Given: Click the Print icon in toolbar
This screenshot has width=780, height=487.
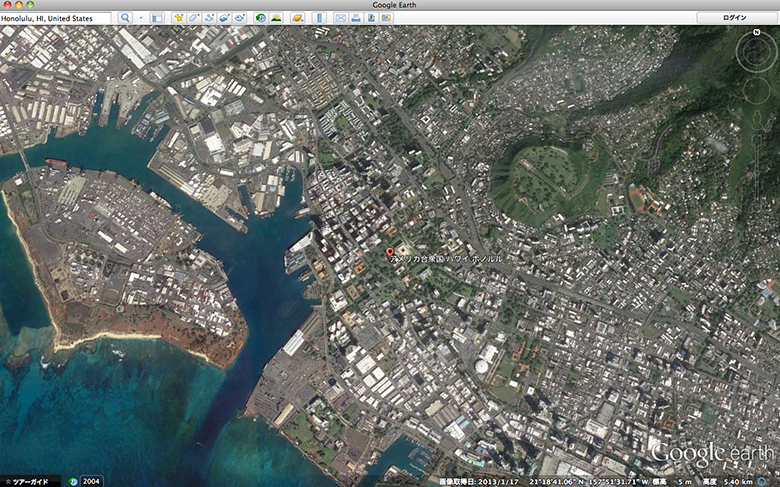Looking at the screenshot, I should click(x=355, y=18).
